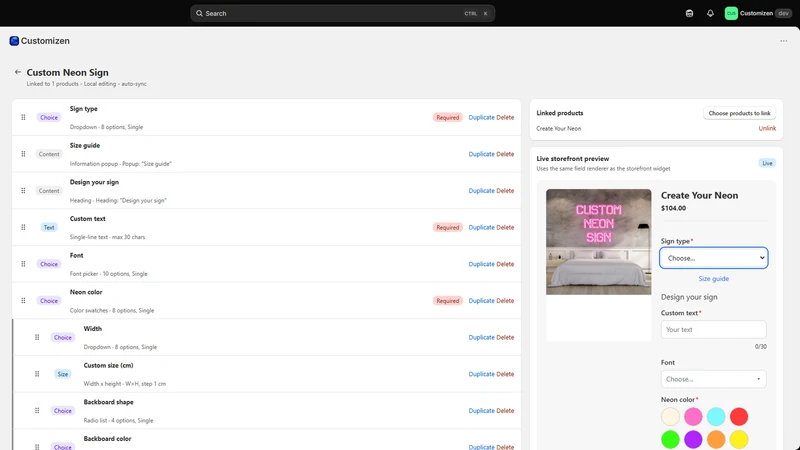Grab the drag handle for Neon color row
This screenshot has width=800, height=450.
coord(23,301)
